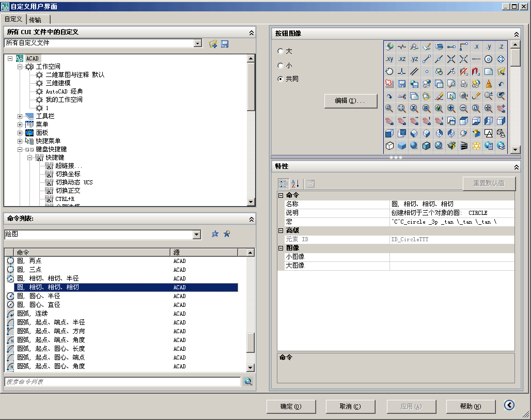Collapse the 特性 panel chevron

point(516,167)
